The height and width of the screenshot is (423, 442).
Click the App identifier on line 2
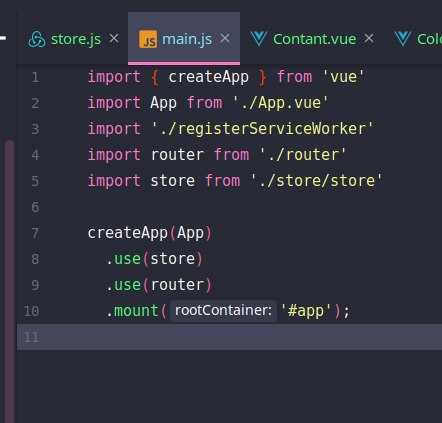pos(163,103)
